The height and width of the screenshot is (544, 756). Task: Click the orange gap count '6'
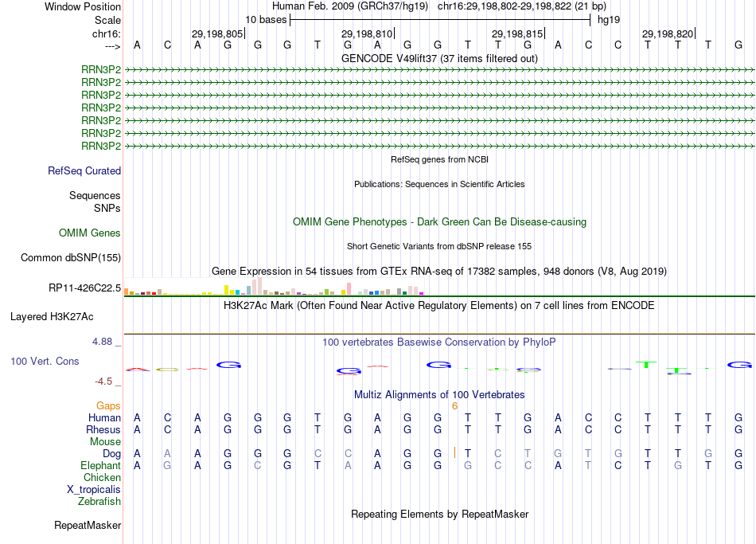(454, 406)
